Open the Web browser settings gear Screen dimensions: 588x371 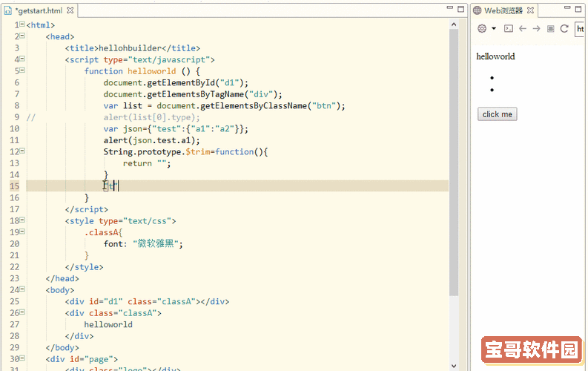pos(482,28)
